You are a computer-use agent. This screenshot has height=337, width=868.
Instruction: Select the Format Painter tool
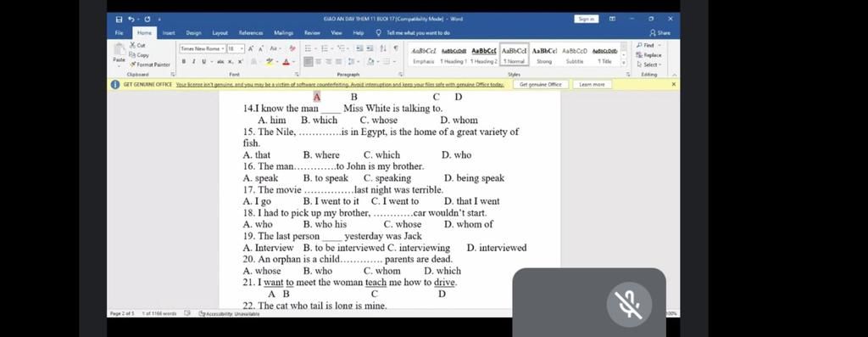(x=149, y=65)
